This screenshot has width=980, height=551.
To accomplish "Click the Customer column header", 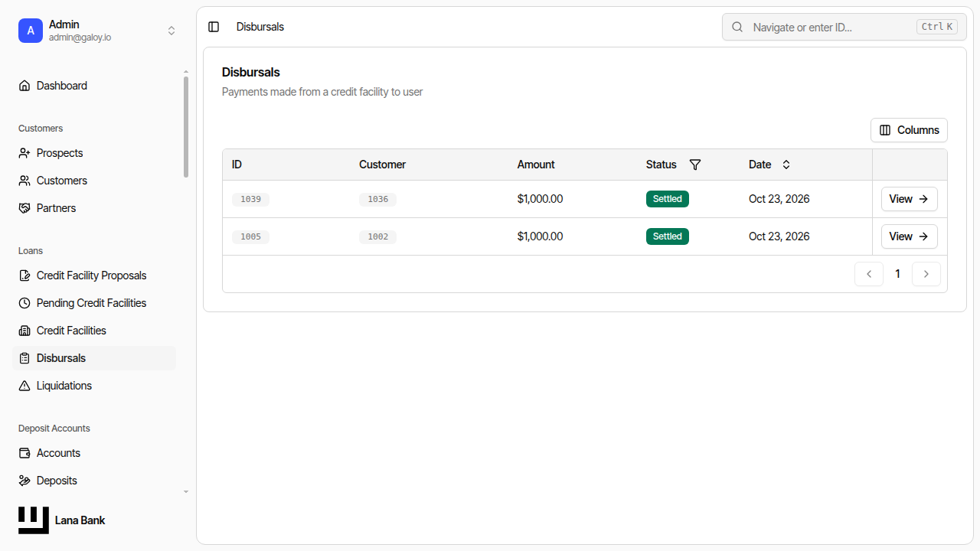I will coord(382,165).
